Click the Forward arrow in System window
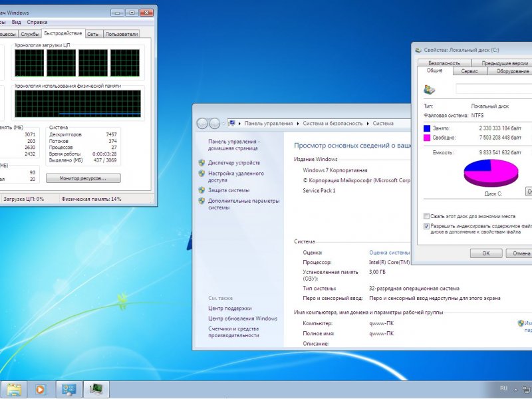This screenshot has height=399, width=532. (214, 124)
